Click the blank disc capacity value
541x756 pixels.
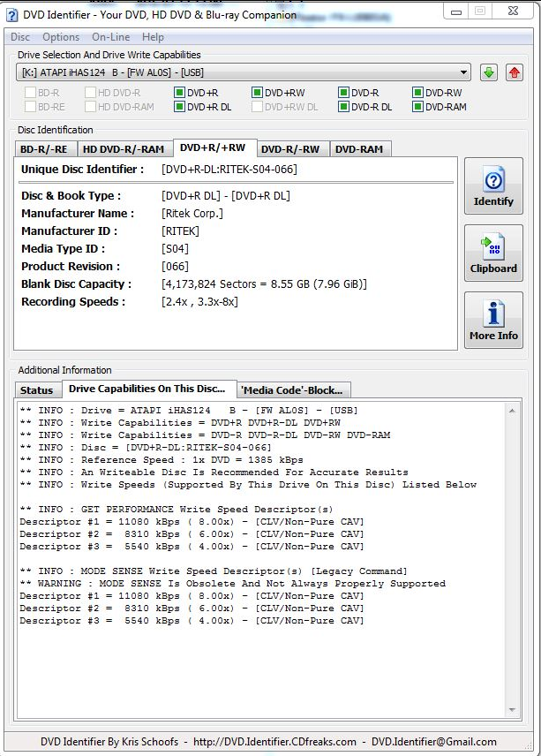point(264,284)
